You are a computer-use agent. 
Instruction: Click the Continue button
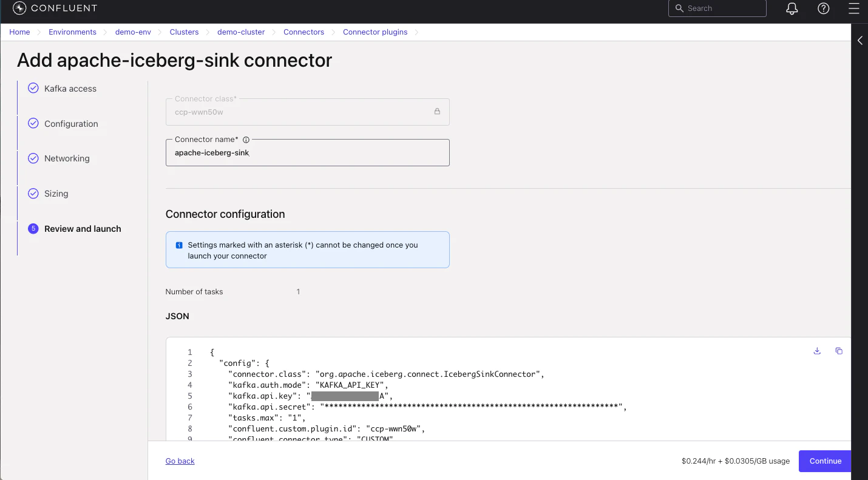pyautogui.click(x=825, y=461)
